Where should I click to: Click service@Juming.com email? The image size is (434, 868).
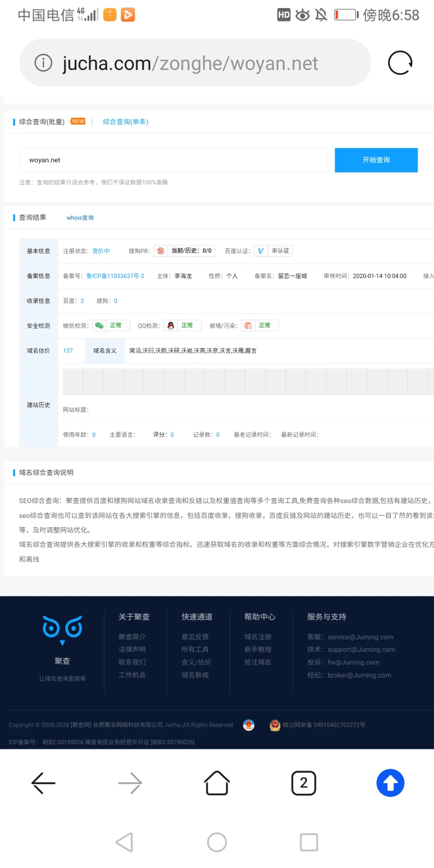click(361, 637)
